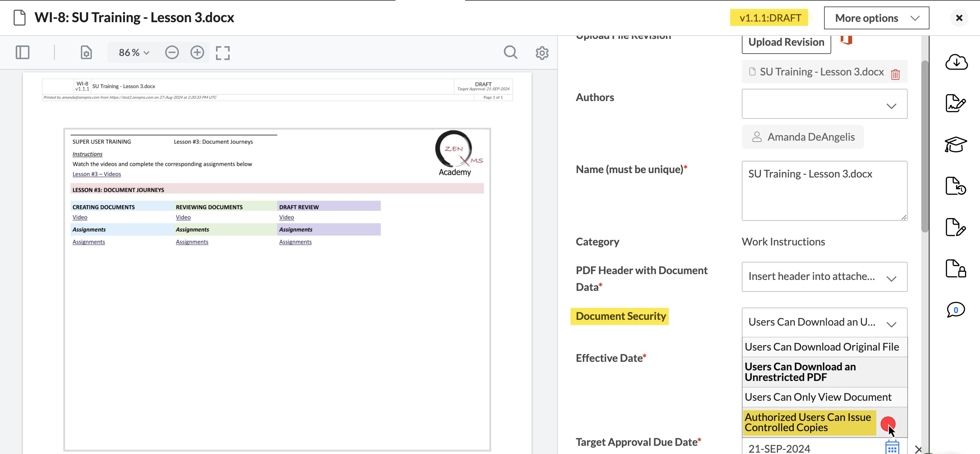Click the locked document icon
Screen dimensions: 980x454
(x=956, y=269)
